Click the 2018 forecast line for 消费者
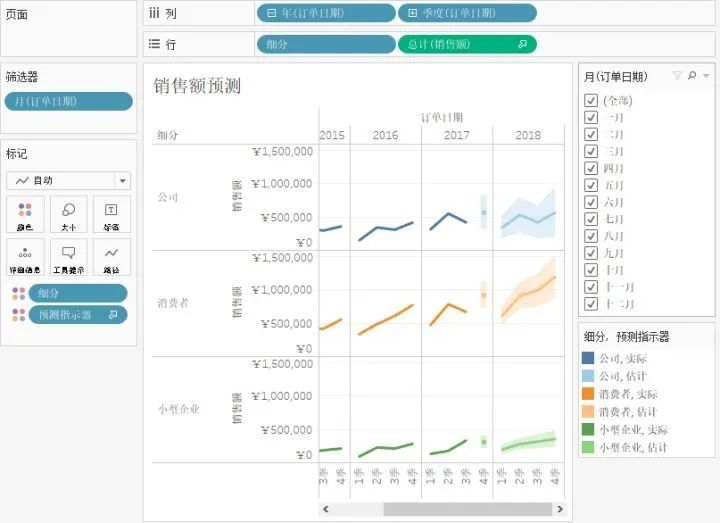The width and height of the screenshot is (720, 523). click(528, 293)
